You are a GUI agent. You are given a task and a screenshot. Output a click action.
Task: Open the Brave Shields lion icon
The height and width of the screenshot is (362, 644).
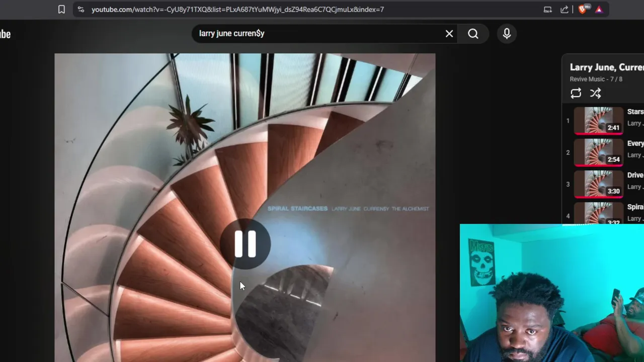(x=583, y=9)
